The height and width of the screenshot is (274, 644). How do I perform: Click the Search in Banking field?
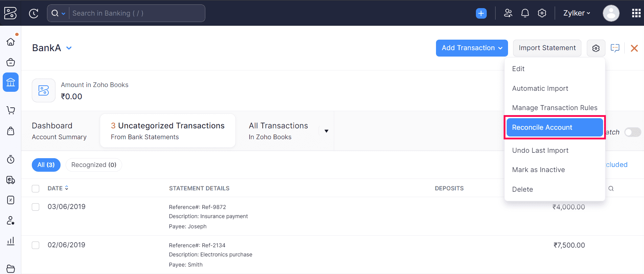pos(135,13)
